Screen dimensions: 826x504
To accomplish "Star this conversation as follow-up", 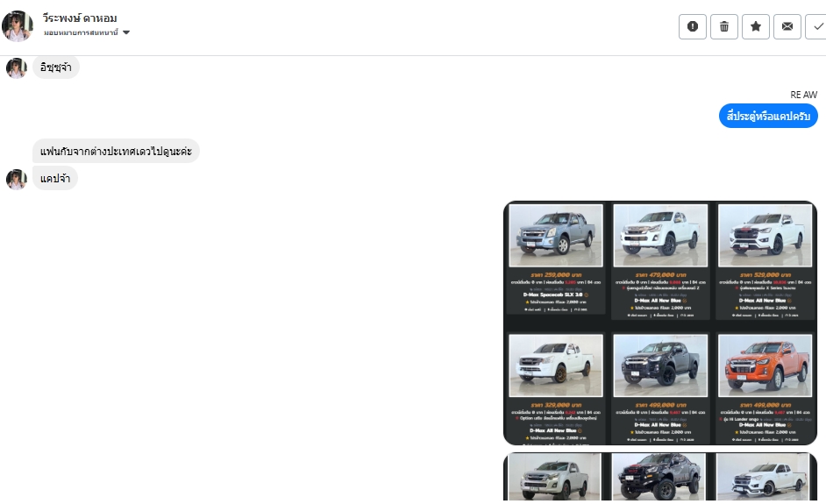I will click(755, 26).
